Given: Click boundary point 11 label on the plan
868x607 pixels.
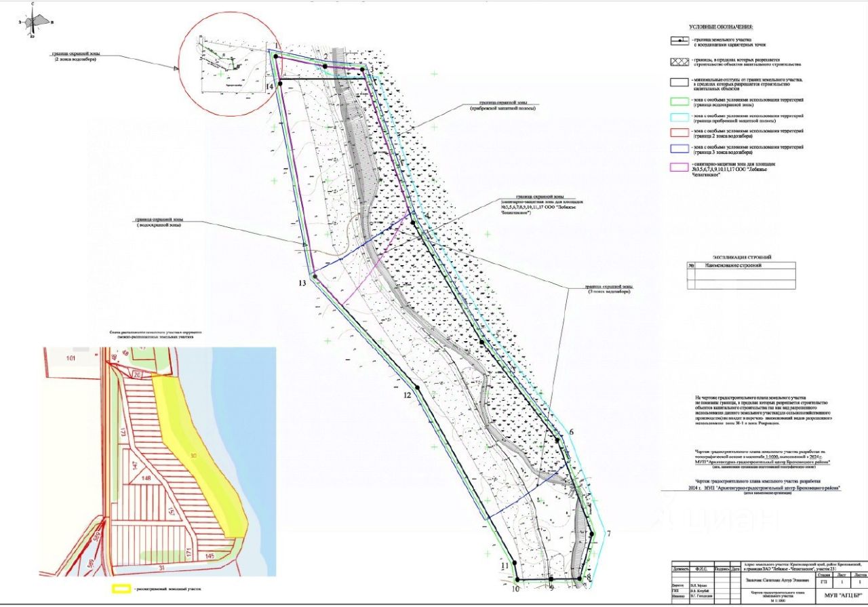Looking at the screenshot, I should pyautogui.click(x=504, y=566).
